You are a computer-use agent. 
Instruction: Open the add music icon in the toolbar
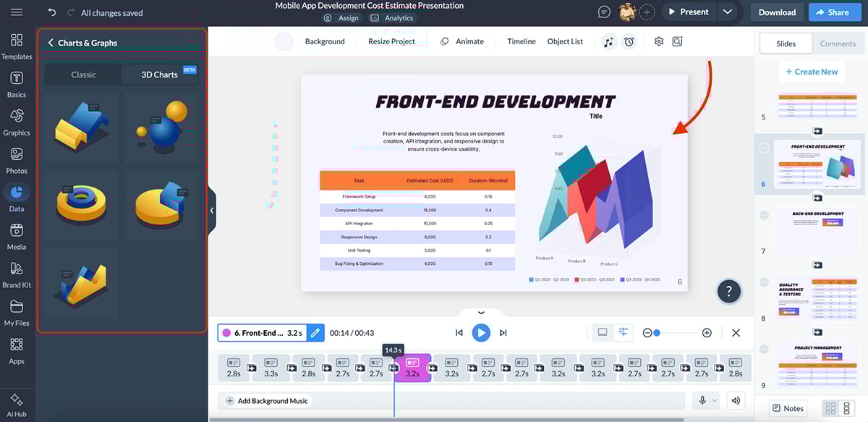610,41
